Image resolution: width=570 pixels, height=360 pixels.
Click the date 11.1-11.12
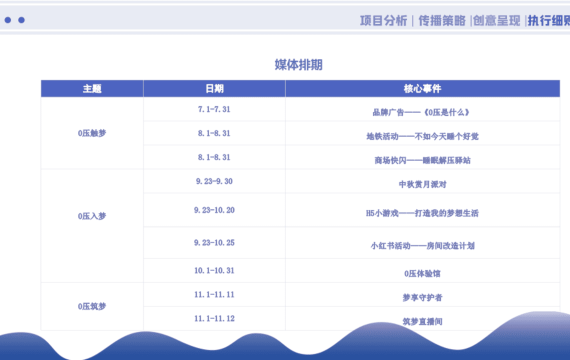click(214, 319)
